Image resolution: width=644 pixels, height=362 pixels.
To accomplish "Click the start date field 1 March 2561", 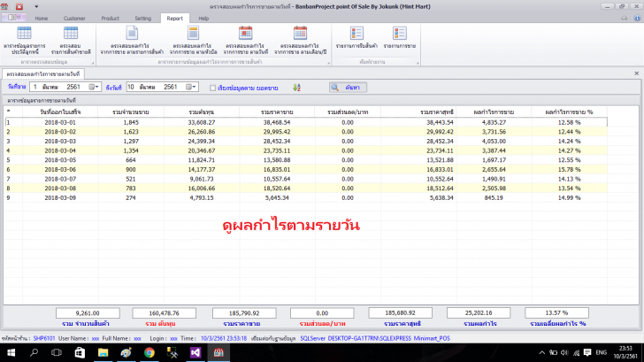I will click(x=65, y=87).
